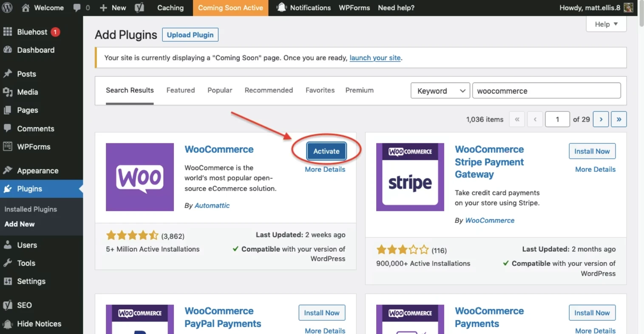This screenshot has height=334, width=644.
Task: Click the comments bubble icon in admin bar
Action: point(77,8)
